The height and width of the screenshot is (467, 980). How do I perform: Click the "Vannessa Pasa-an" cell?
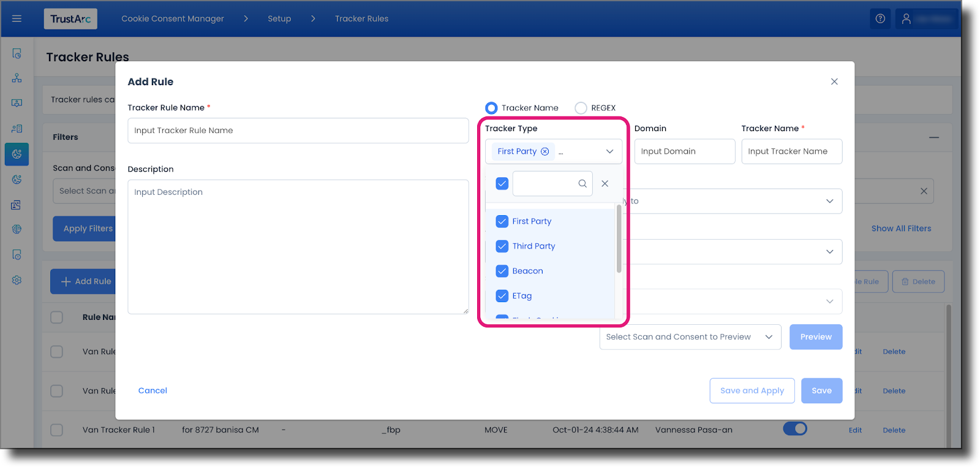(694, 430)
